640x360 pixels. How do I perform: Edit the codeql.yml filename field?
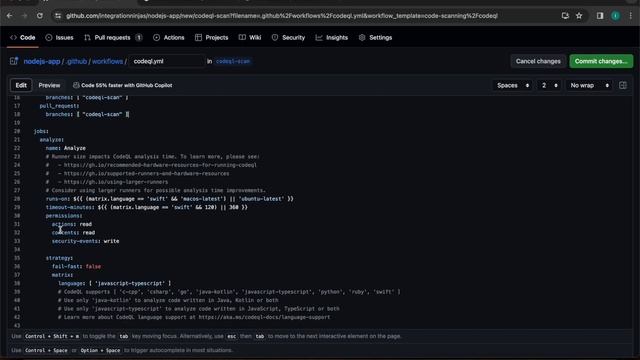[x=167, y=61]
